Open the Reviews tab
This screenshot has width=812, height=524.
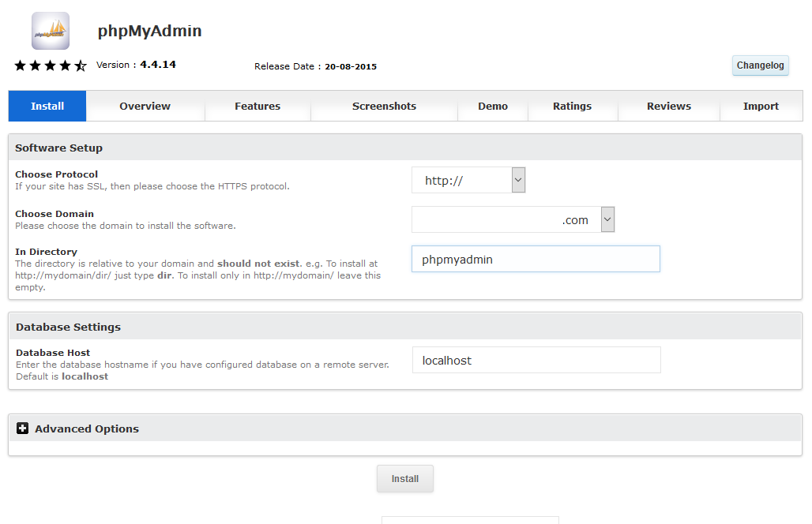pyautogui.click(x=668, y=106)
